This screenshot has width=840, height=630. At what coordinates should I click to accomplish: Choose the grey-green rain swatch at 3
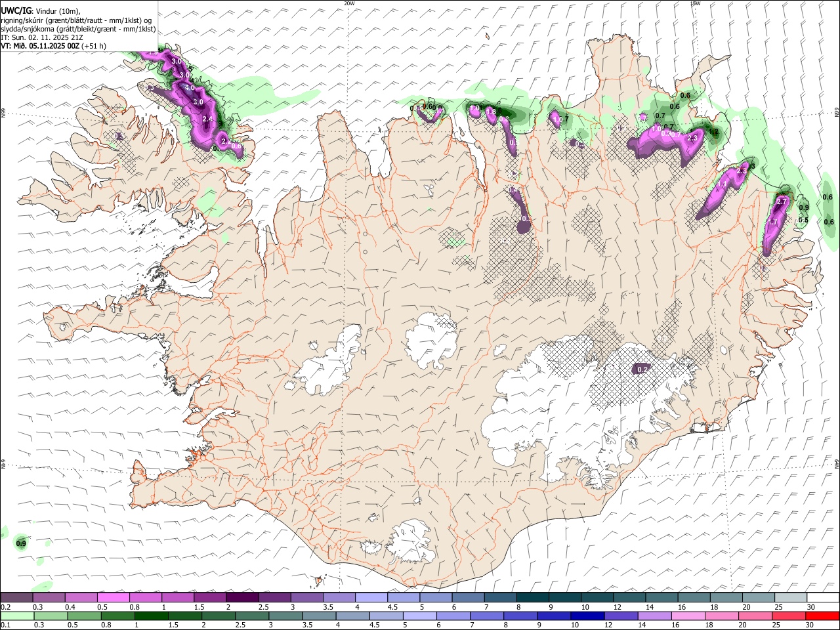click(x=285, y=616)
